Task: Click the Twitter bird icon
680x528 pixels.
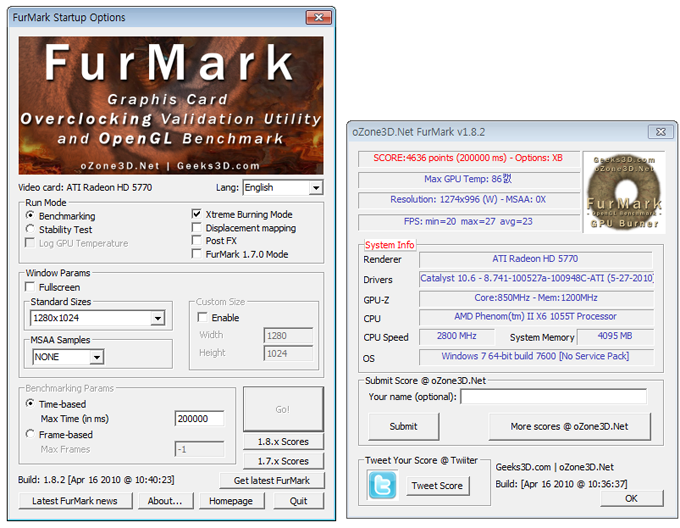Action: 382,485
